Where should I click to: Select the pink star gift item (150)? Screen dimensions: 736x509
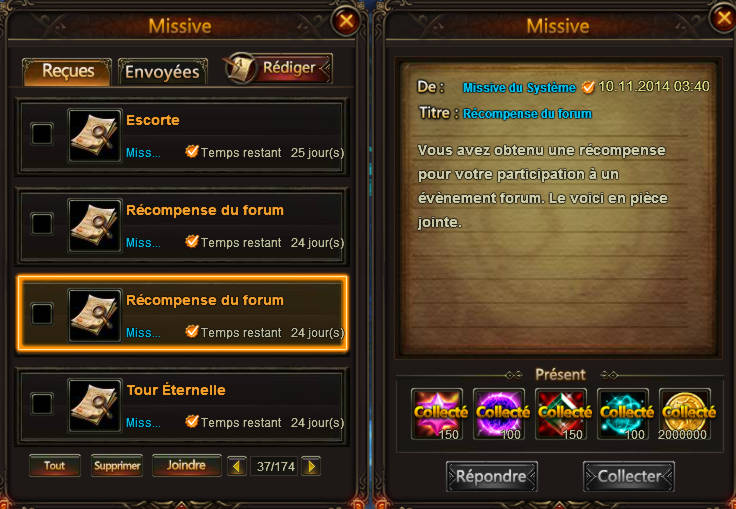[x=437, y=414]
